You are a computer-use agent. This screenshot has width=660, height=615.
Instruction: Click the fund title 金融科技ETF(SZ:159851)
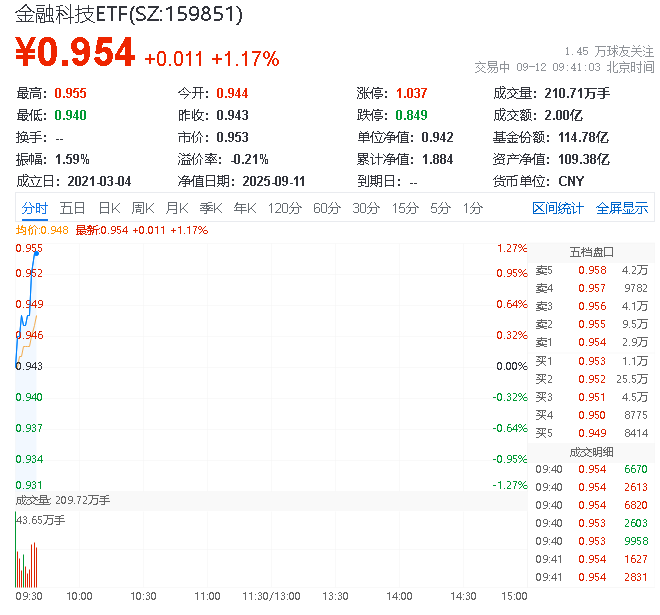coord(129,15)
